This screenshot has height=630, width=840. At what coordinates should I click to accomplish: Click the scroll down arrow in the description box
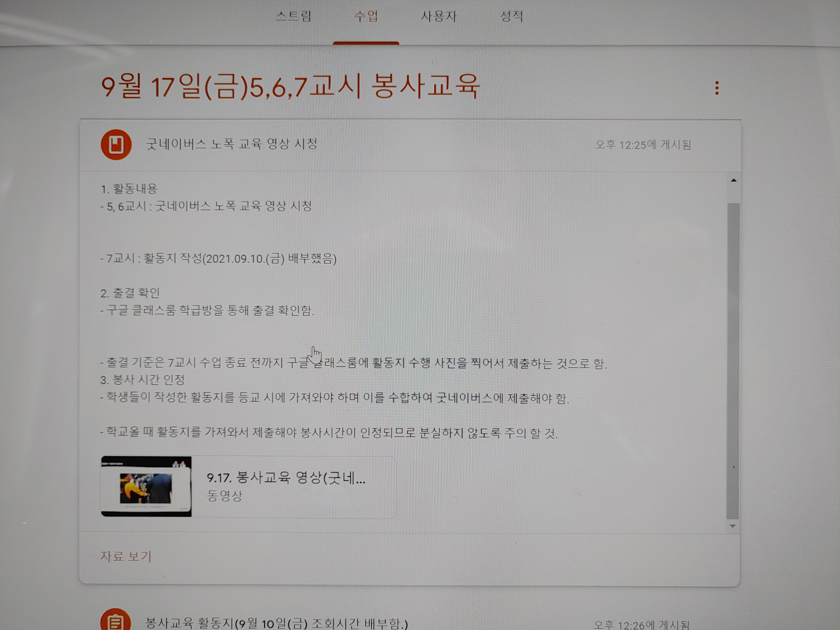733,526
